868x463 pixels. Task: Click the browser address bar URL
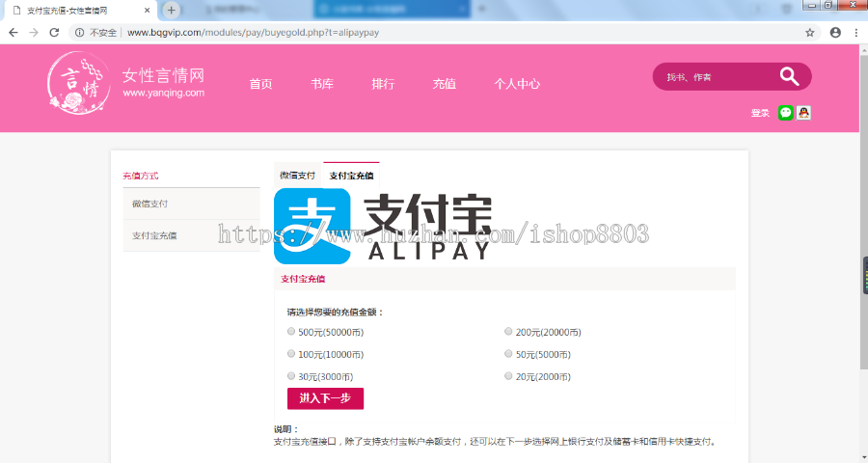[x=253, y=33]
